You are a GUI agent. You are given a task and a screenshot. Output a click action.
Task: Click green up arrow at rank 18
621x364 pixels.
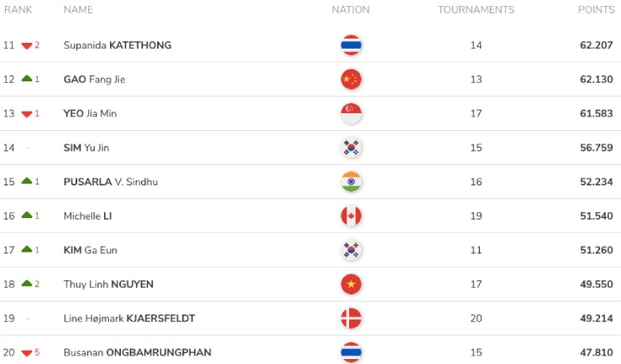(x=27, y=283)
